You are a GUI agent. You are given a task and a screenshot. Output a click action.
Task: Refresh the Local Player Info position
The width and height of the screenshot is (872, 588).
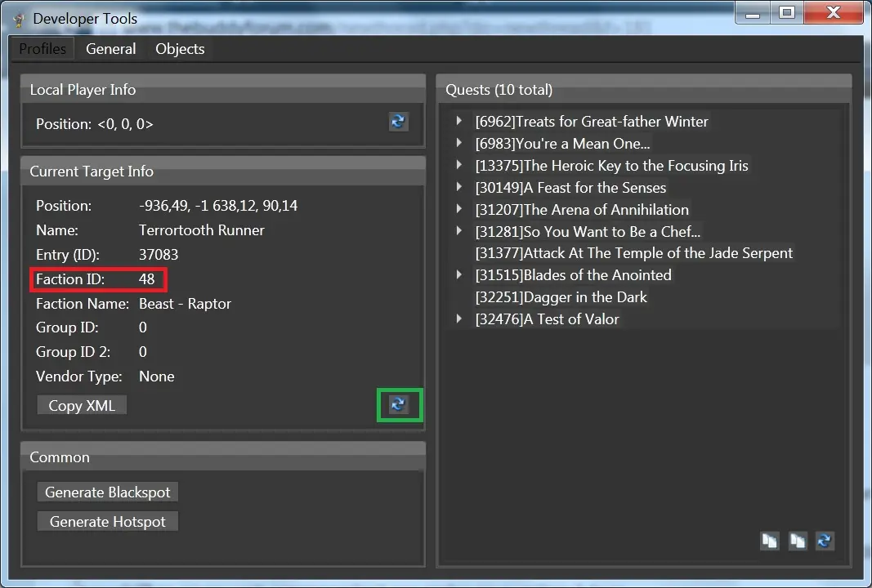click(398, 122)
